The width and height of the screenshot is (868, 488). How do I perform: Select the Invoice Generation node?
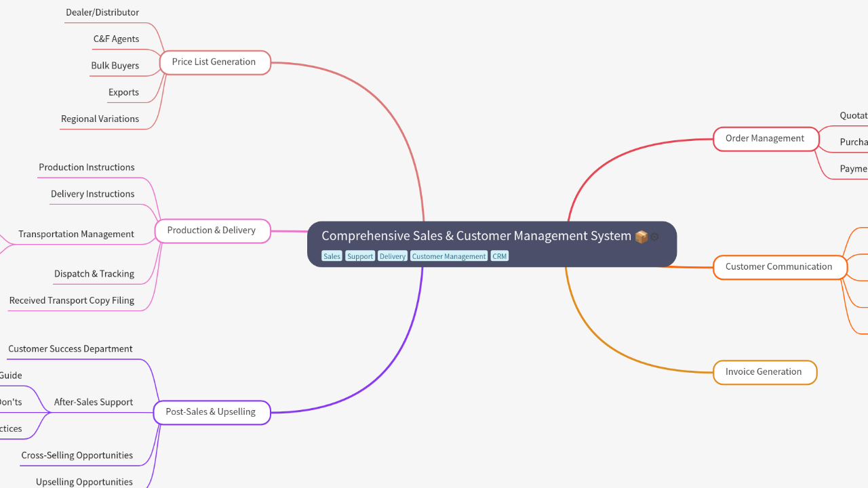tap(765, 372)
